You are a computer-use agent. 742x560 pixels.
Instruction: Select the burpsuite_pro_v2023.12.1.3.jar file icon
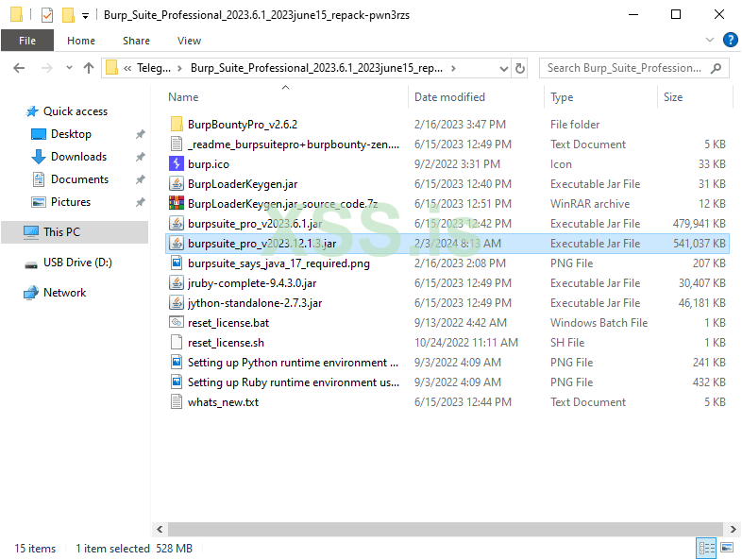[x=176, y=244]
